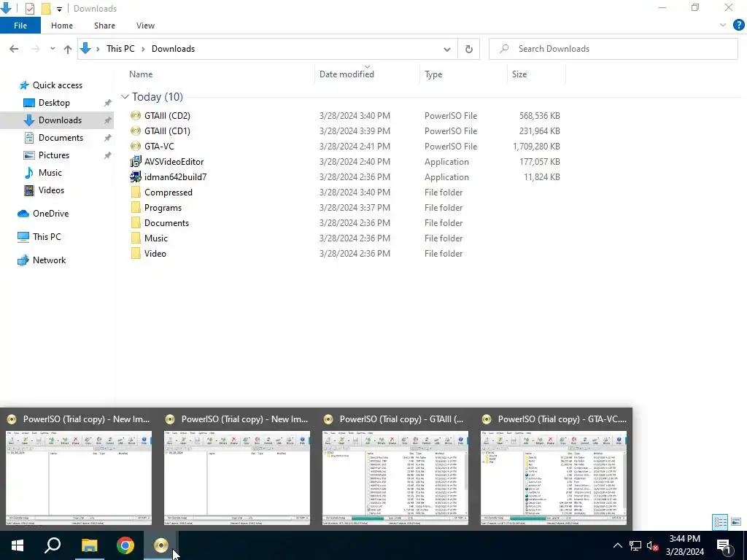
Task: Show hidden tray icons chevron
Action: [x=617, y=545]
